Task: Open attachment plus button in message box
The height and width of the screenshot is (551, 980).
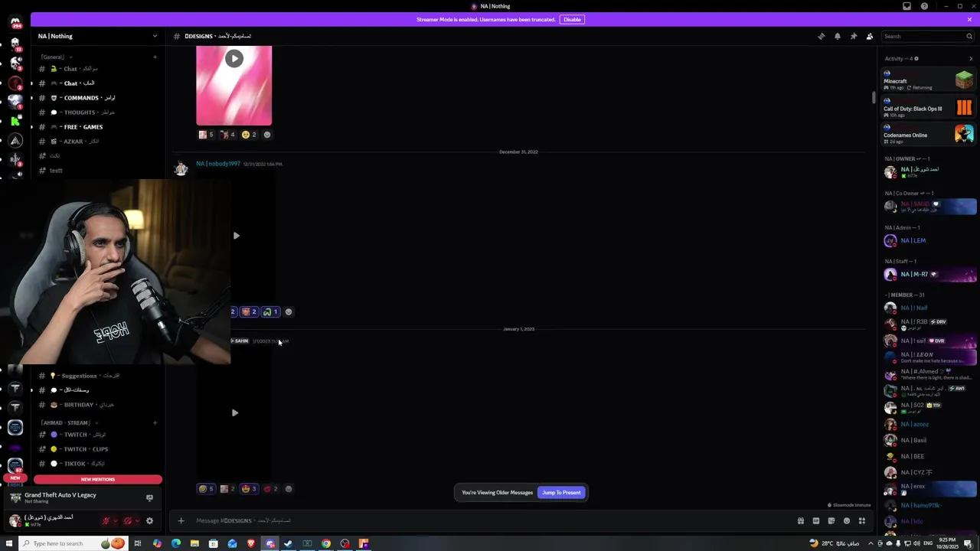Action: [181, 521]
